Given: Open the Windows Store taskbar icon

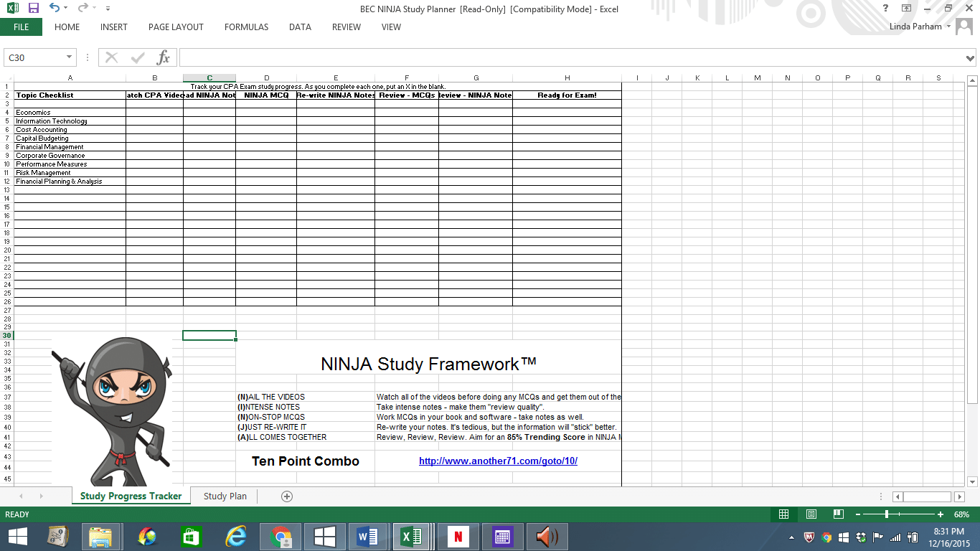Looking at the screenshot, I should (192, 537).
